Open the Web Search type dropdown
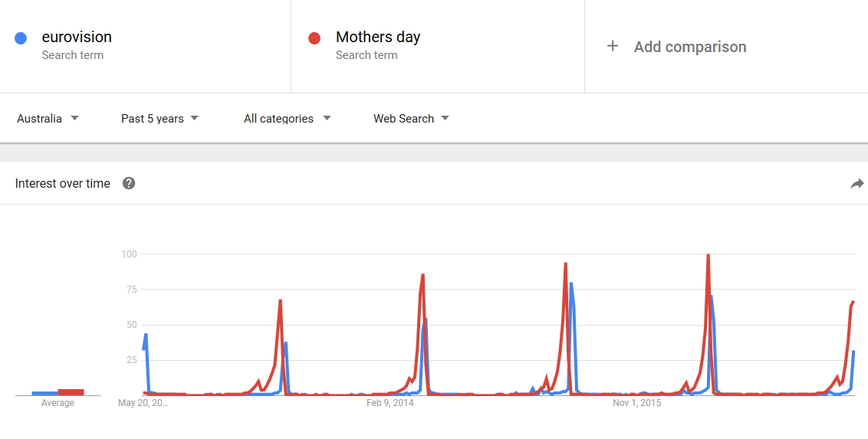This screenshot has width=868, height=439. [411, 119]
